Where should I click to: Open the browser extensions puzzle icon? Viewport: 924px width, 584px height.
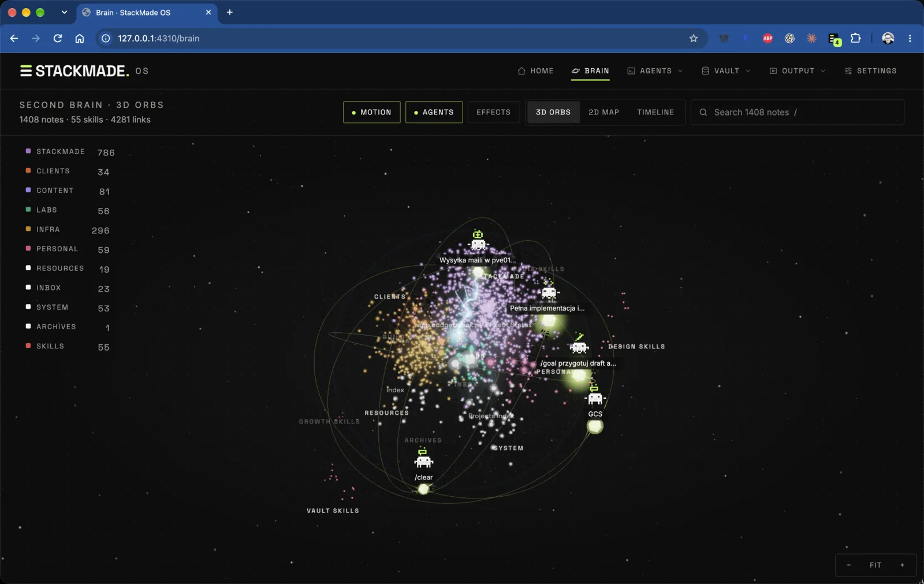856,38
